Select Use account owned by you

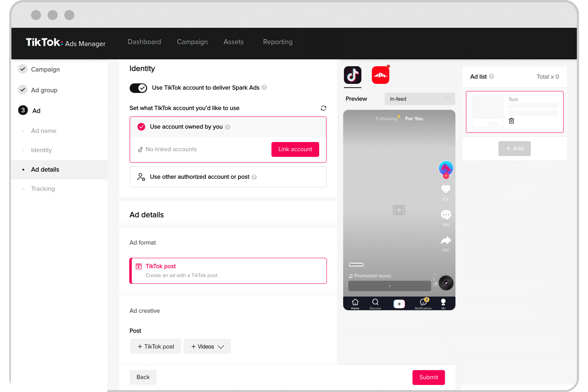point(141,127)
